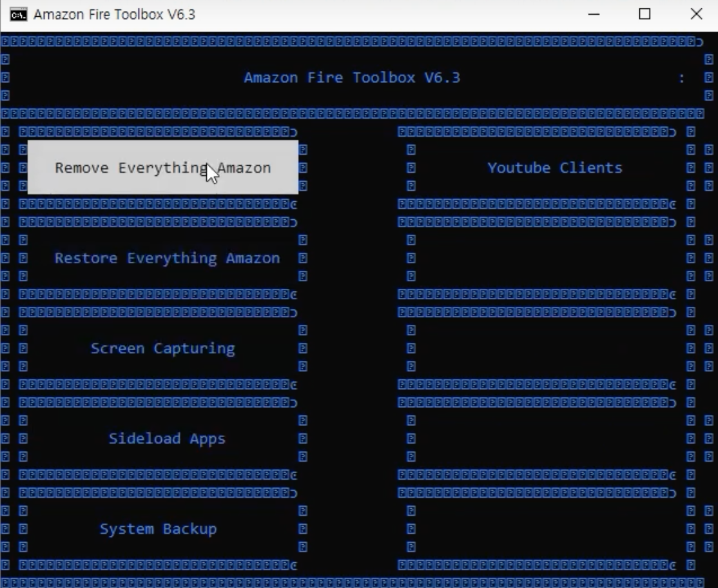Image resolution: width=718 pixels, height=588 pixels.
Task: Open the Restore Everything Amazon option
Action: 167,259
